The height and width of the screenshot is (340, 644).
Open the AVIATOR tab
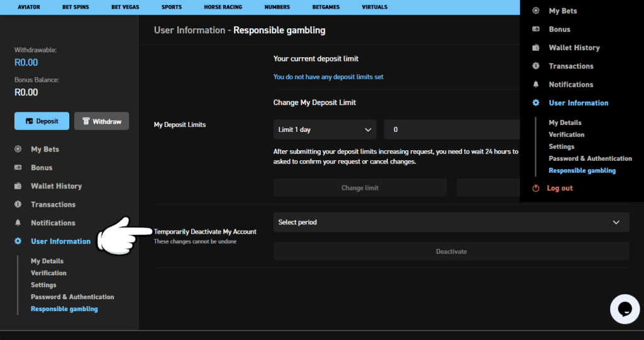coord(29,7)
